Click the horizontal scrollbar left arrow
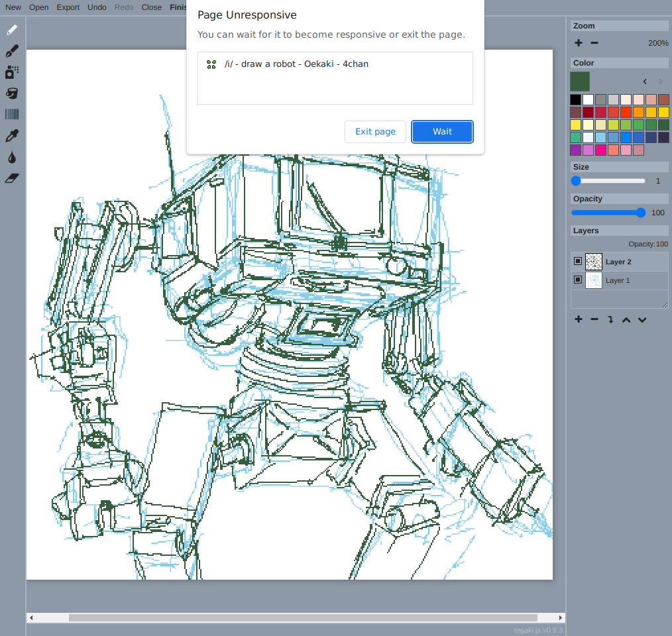The image size is (672, 636). click(x=31, y=617)
